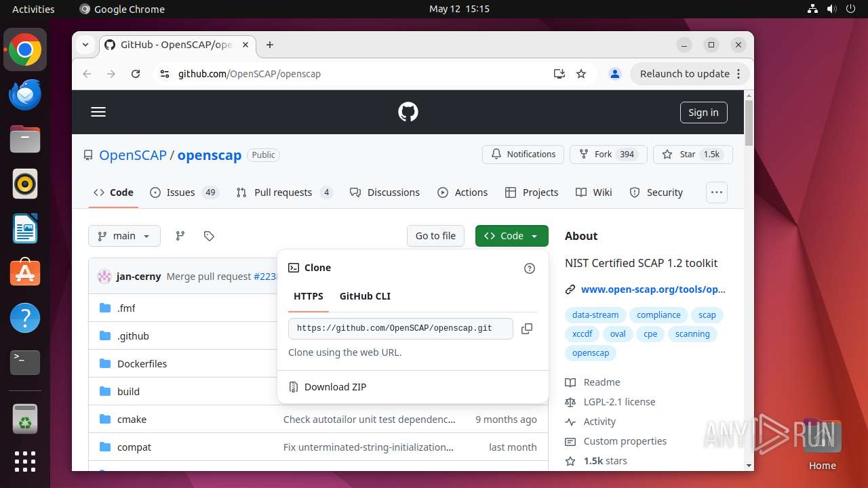Collapse the green Code dropdown

tap(512, 236)
